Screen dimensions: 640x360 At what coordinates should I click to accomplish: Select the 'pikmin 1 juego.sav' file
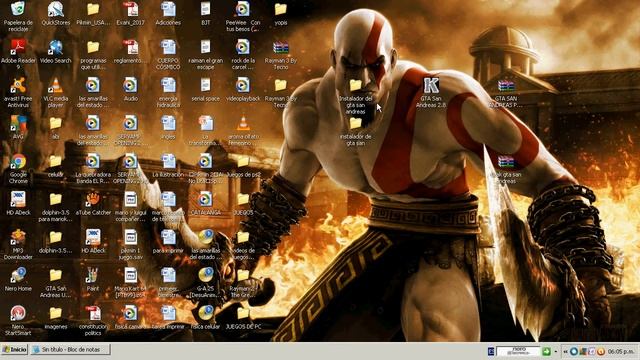click(x=131, y=244)
